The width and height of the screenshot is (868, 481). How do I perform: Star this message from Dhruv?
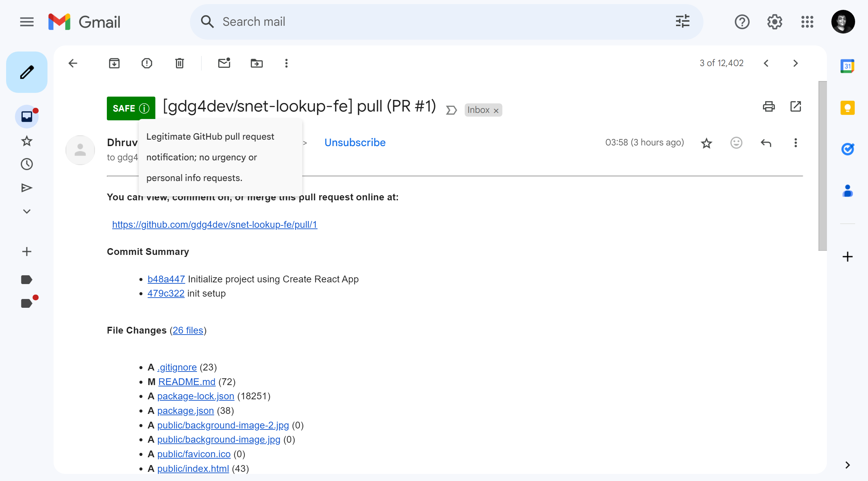tap(707, 143)
